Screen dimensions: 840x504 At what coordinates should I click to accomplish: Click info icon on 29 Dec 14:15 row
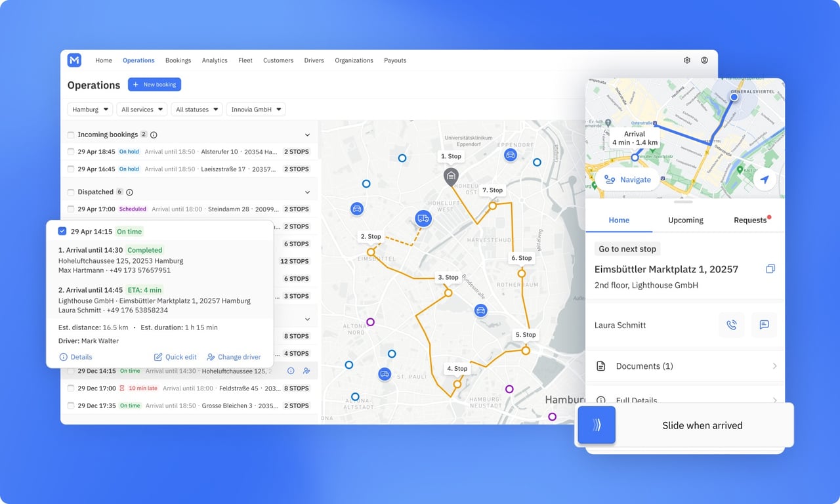tap(291, 371)
